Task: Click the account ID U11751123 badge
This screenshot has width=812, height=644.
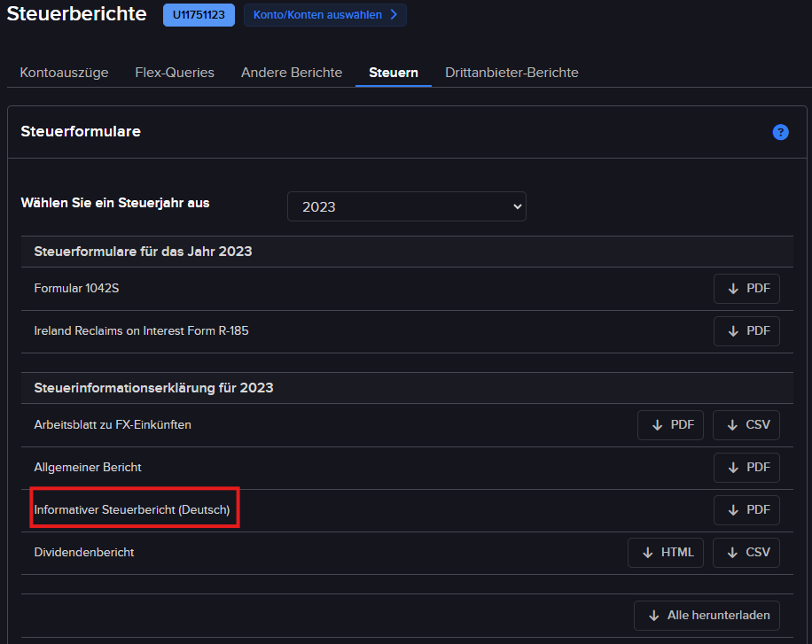Action: tap(199, 15)
